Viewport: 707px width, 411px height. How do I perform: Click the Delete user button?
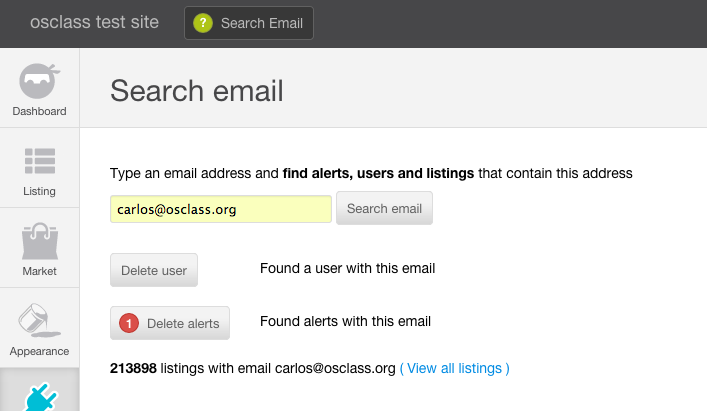point(154,270)
